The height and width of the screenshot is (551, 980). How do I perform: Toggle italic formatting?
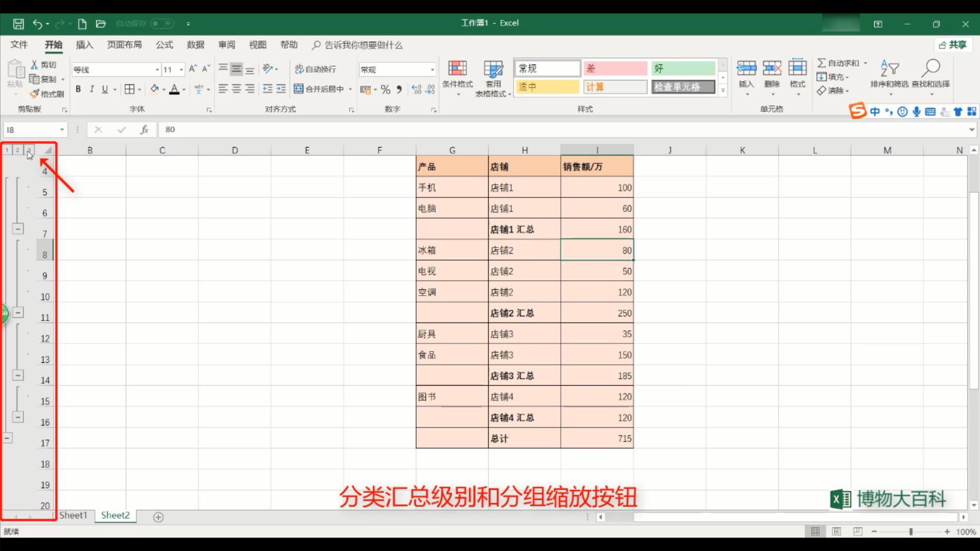(92, 89)
